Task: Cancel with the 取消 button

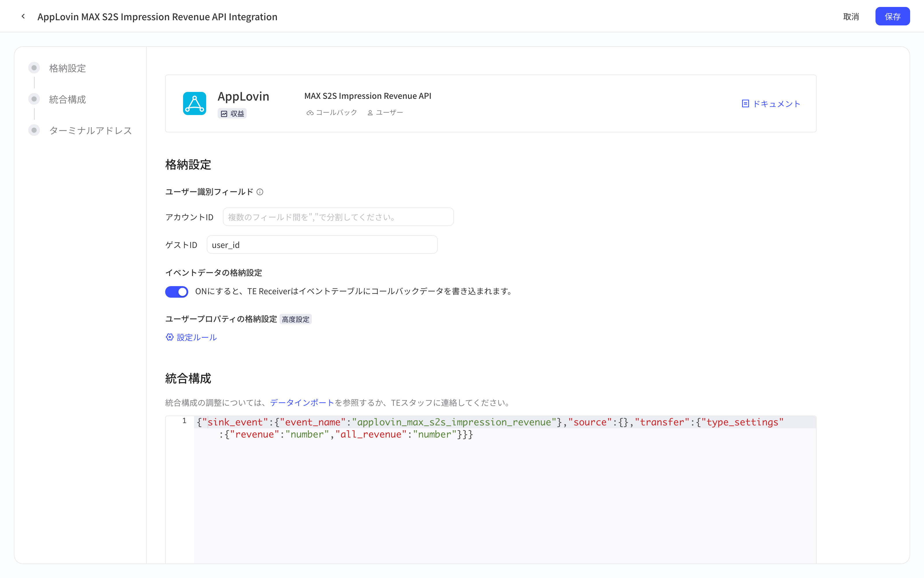Action: (x=851, y=16)
